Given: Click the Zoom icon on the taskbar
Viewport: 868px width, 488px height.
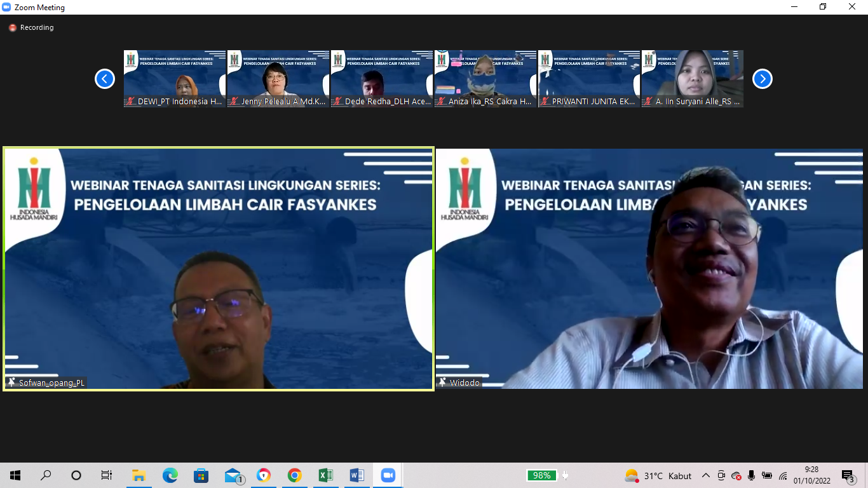Looking at the screenshot, I should click(x=388, y=475).
